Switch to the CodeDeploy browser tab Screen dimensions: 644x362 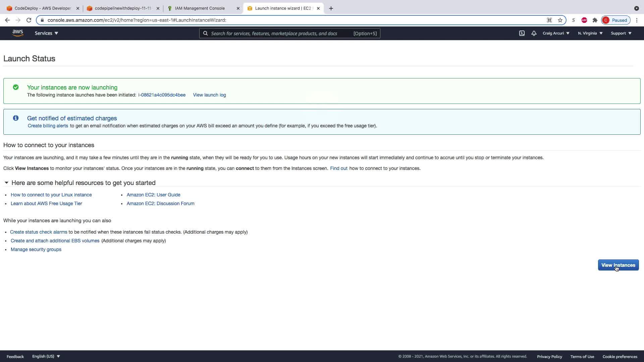[43, 8]
